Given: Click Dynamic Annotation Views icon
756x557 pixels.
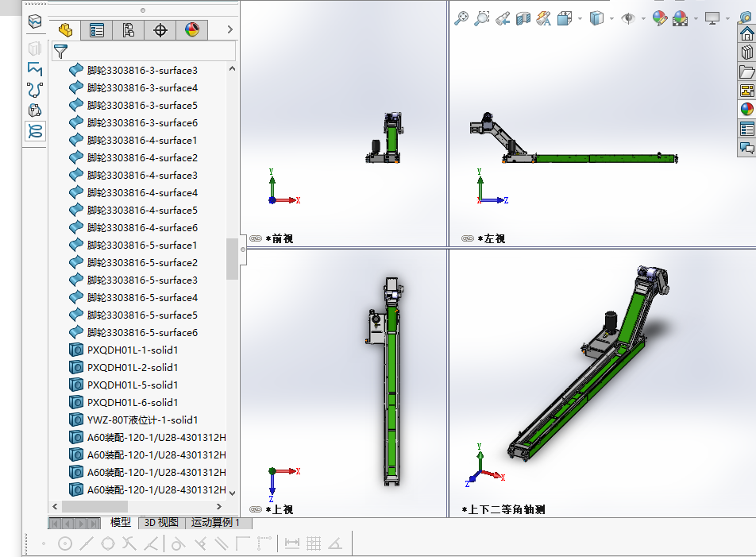Looking at the screenshot, I should [x=543, y=18].
